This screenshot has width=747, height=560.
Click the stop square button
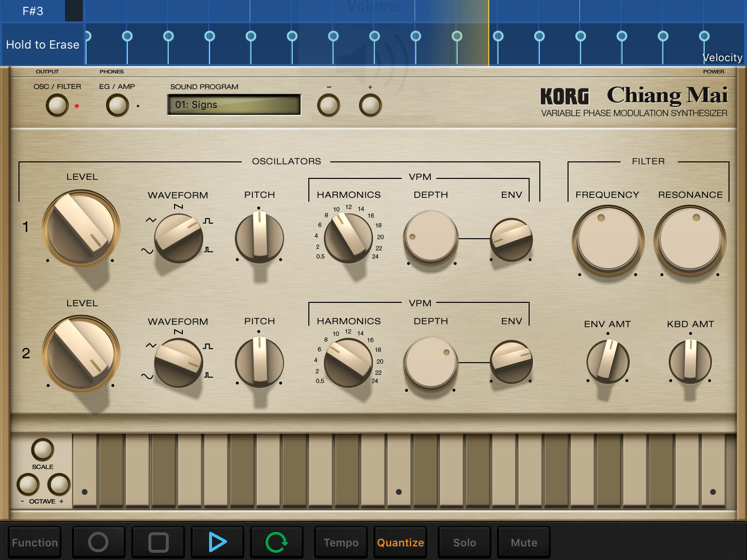(158, 542)
